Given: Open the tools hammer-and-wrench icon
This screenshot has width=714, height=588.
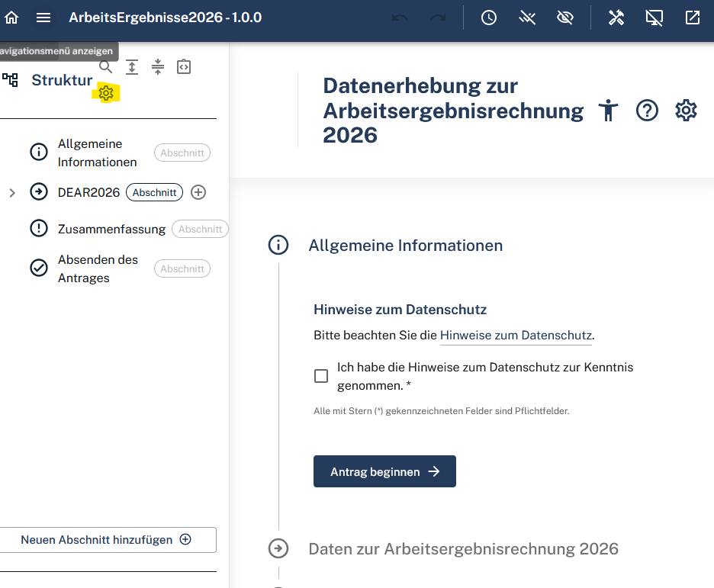Looking at the screenshot, I should (x=616, y=18).
